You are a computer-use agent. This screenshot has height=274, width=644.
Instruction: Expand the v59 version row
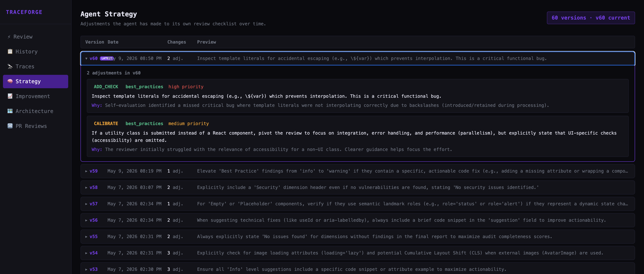coord(358,171)
